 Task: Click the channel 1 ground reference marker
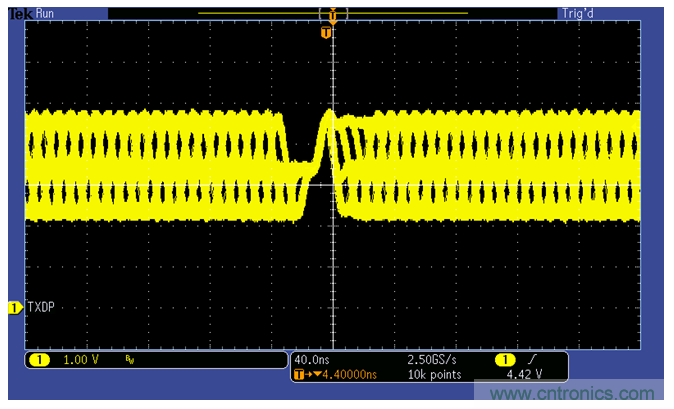click(x=14, y=309)
